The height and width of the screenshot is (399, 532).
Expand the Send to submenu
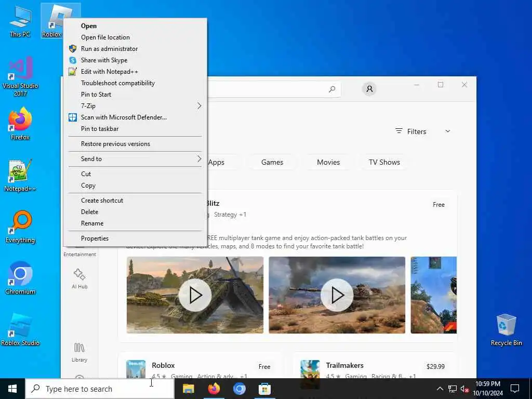pyautogui.click(x=136, y=159)
